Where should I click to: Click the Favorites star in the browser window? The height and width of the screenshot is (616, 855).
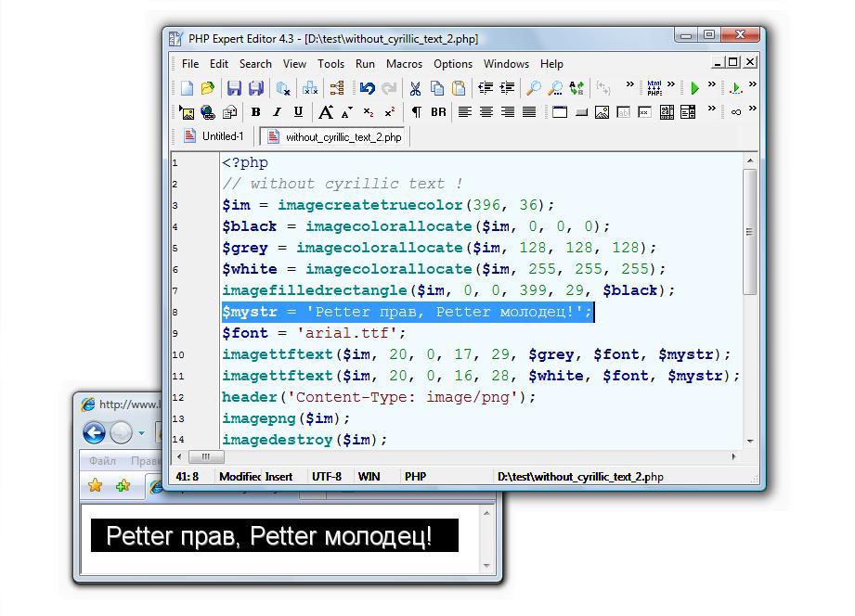click(x=96, y=484)
